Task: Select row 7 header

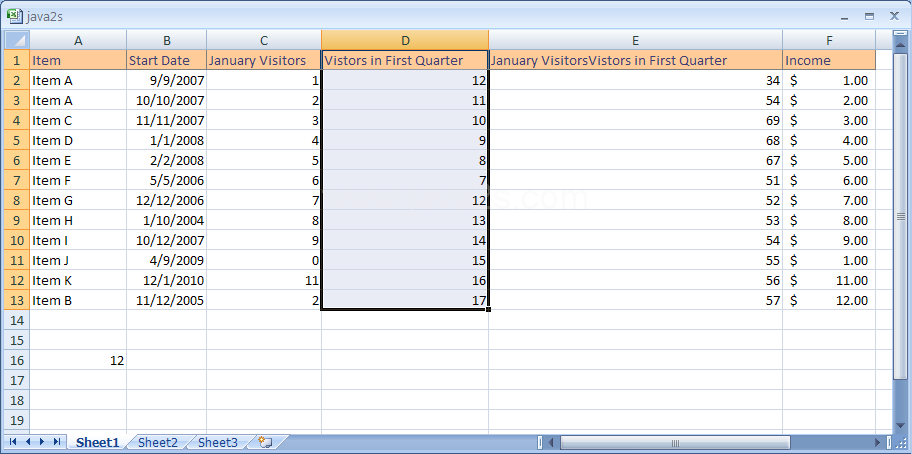Action: tap(17, 180)
